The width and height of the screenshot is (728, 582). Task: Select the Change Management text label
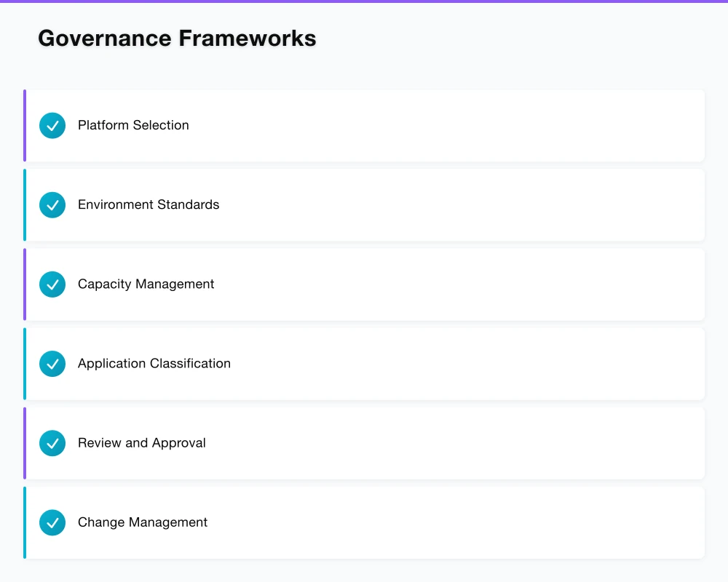[x=143, y=522]
